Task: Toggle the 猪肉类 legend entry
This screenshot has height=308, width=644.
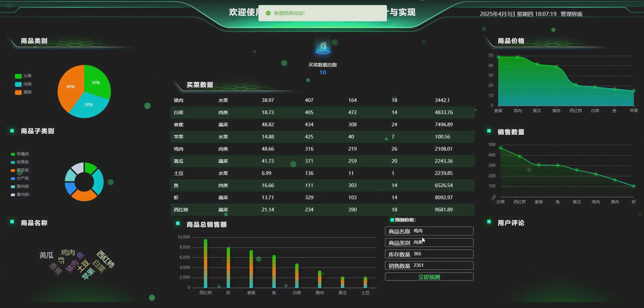Action: [x=20, y=186]
